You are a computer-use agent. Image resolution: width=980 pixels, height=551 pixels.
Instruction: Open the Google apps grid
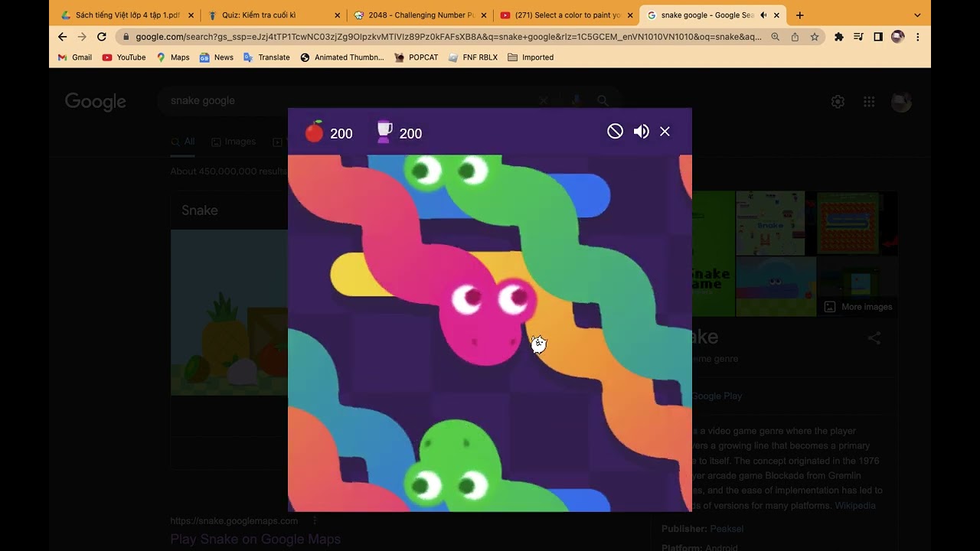[x=869, y=102]
